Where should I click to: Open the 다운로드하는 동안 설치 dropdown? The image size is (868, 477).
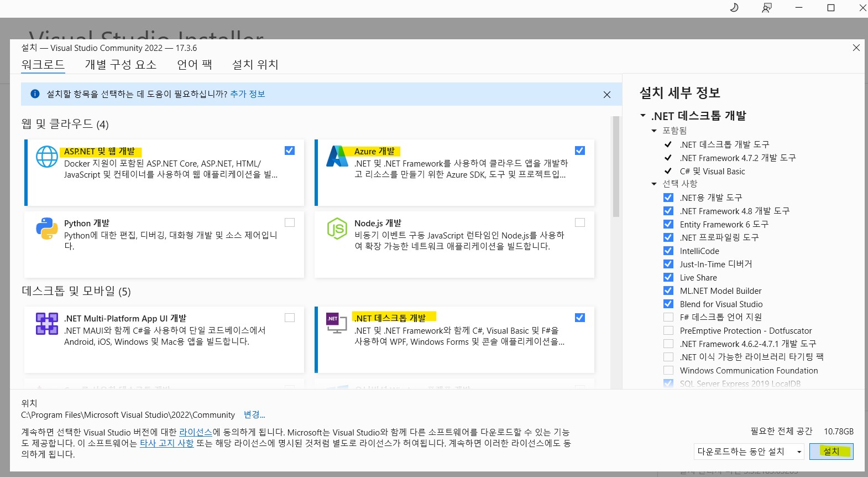pyautogui.click(x=749, y=452)
